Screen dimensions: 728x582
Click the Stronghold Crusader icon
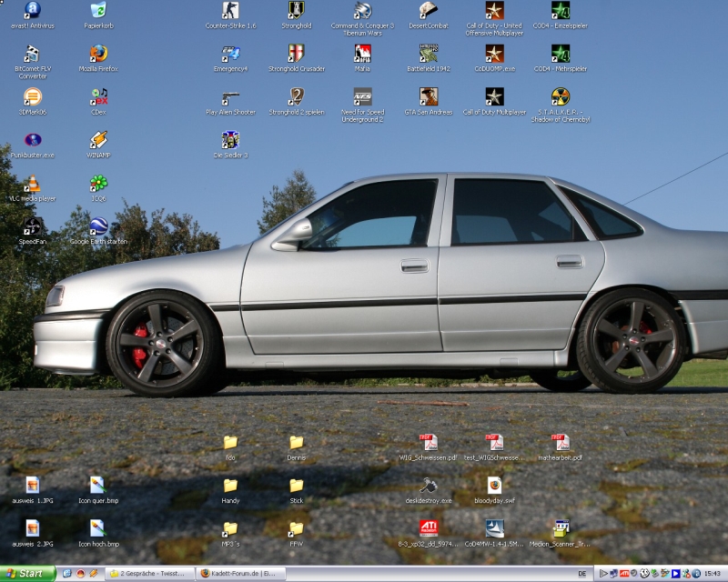296,54
